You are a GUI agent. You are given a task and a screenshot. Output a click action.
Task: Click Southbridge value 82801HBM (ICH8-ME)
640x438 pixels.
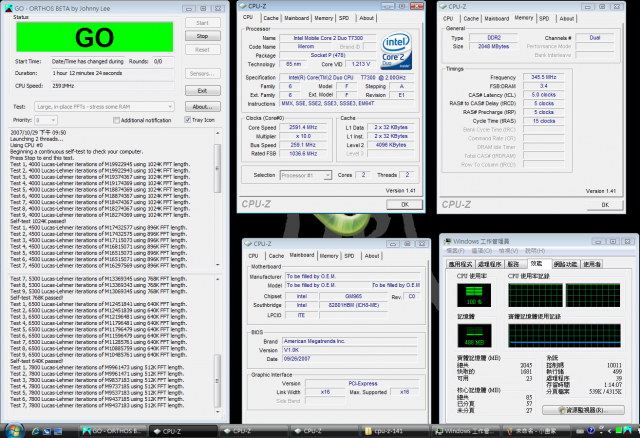coord(353,305)
